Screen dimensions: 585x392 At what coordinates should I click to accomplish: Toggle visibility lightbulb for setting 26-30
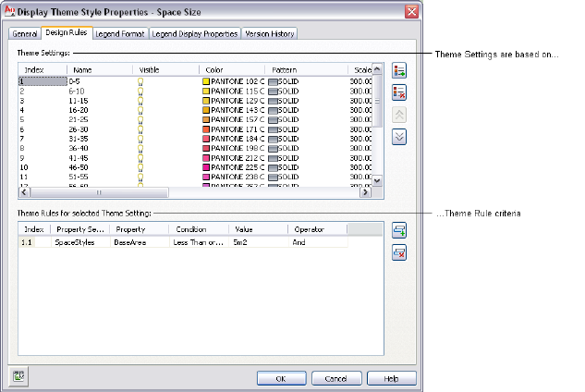(x=140, y=129)
